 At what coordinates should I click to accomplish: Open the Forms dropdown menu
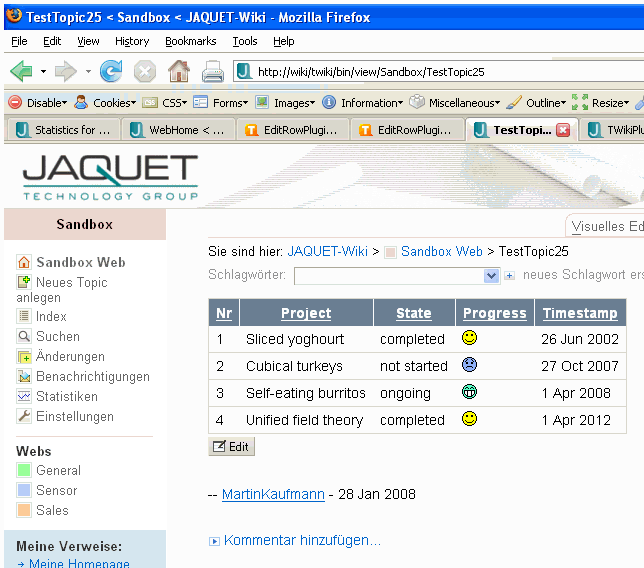[x=221, y=103]
